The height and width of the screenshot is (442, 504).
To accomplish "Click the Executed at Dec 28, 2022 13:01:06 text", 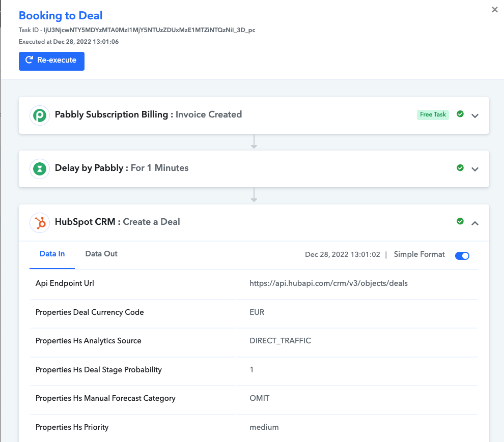I will pos(68,41).
